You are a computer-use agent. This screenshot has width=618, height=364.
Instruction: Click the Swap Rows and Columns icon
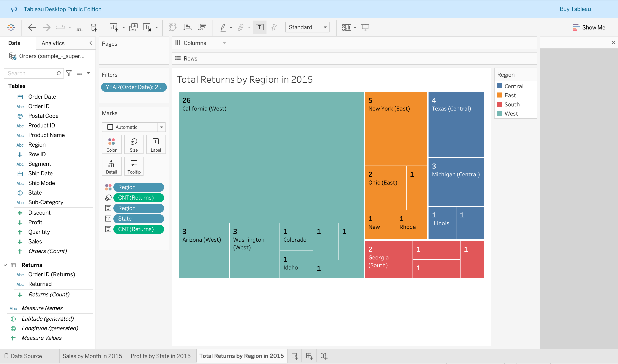point(172,27)
